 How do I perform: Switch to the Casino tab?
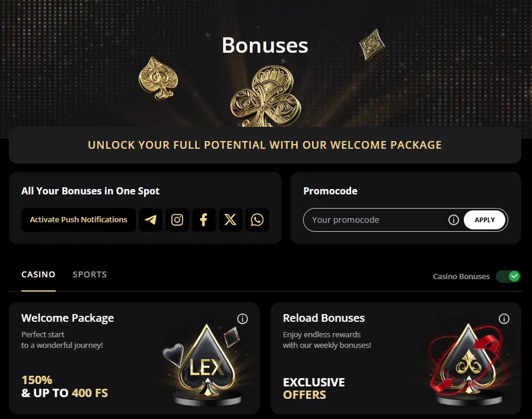coord(39,274)
